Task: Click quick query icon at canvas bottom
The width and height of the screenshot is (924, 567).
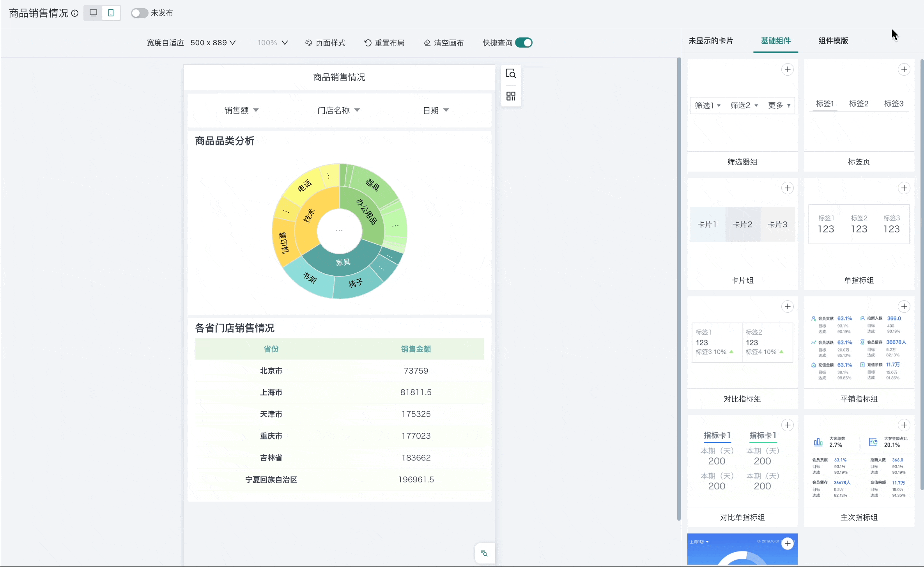Action: pyautogui.click(x=484, y=553)
